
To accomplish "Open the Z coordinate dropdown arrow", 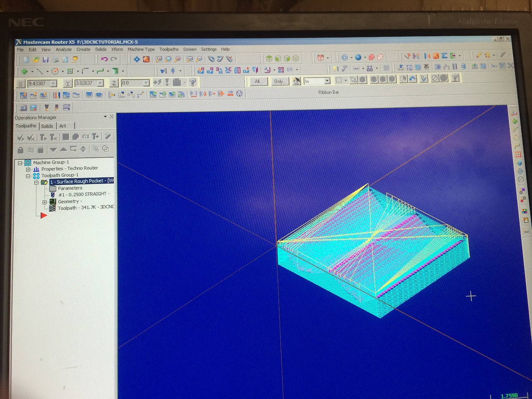I will (146, 83).
